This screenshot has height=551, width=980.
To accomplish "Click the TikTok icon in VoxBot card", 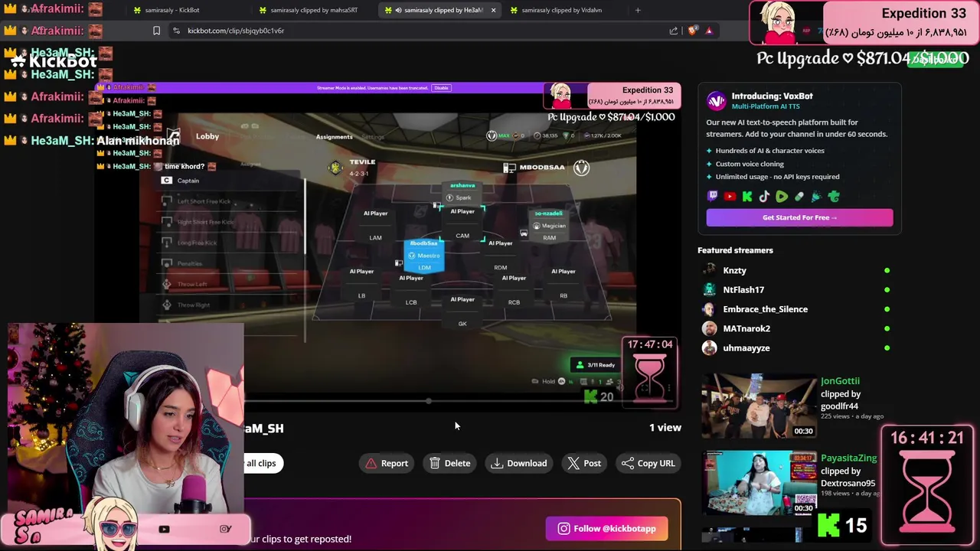I will (764, 197).
